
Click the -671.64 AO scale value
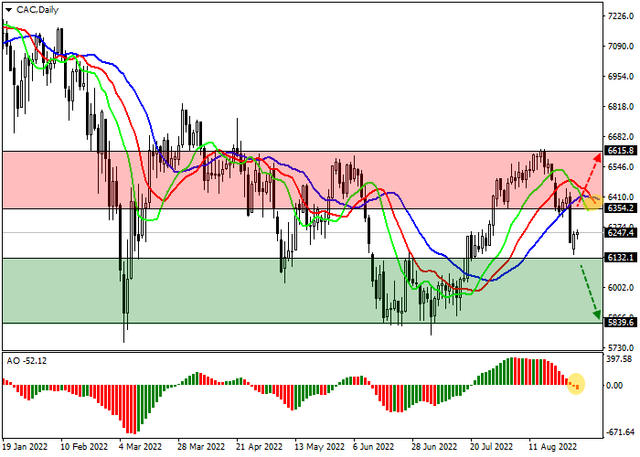[621, 432]
